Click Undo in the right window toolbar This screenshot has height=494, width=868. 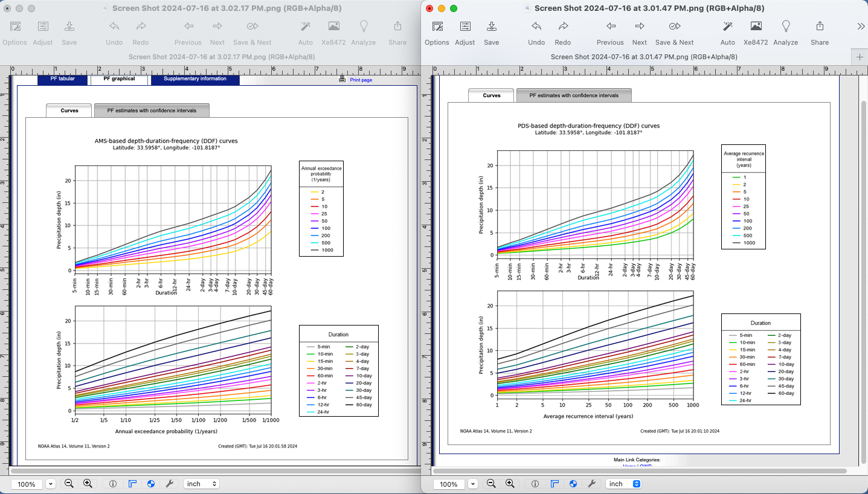(x=536, y=33)
